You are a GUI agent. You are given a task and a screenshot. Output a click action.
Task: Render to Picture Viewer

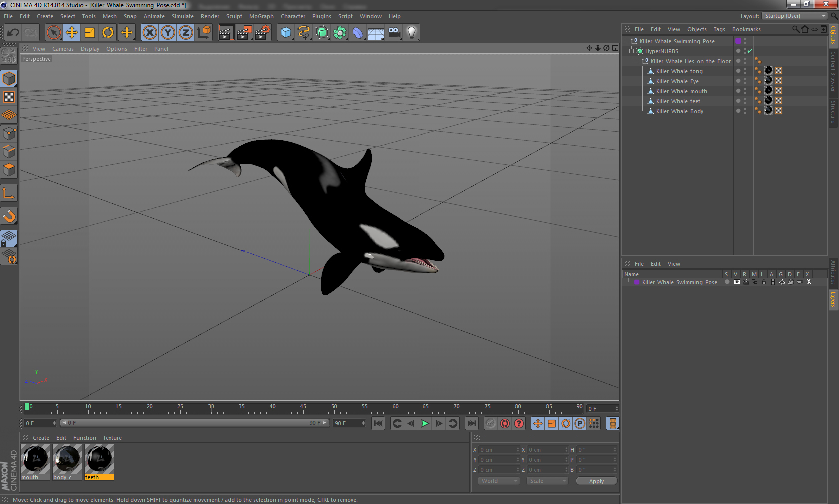click(244, 33)
